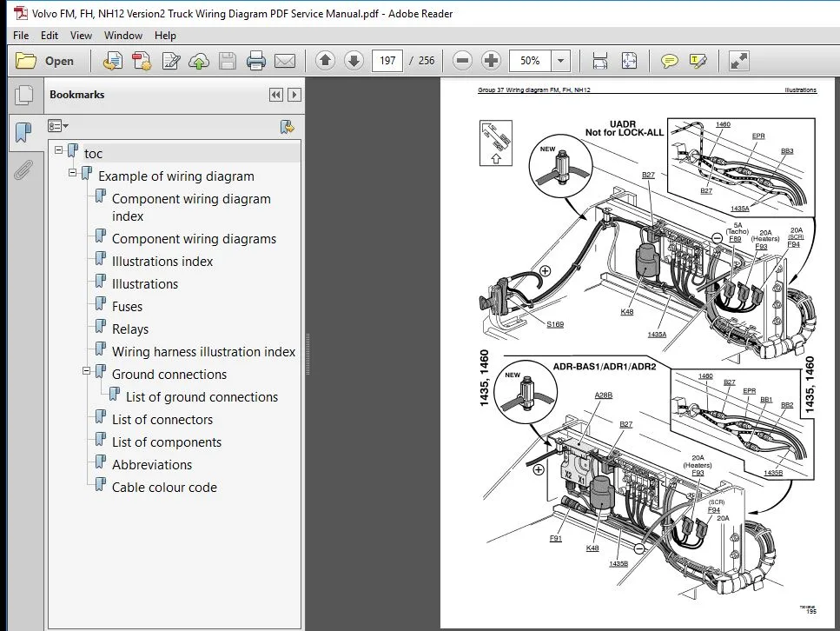Viewport: 840px width, 631px height.
Task: Click the page number input field
Action: pyautogui.click(x=387, y=61)
